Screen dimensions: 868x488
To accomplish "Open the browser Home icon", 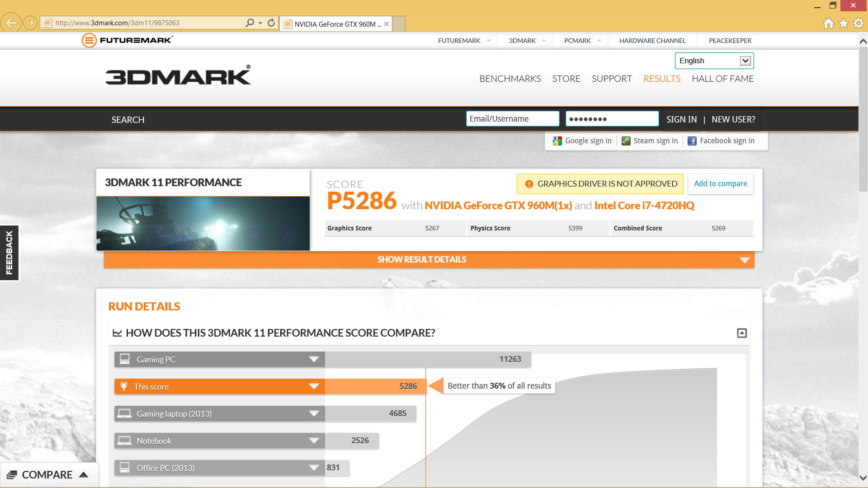I will point(828,23).
